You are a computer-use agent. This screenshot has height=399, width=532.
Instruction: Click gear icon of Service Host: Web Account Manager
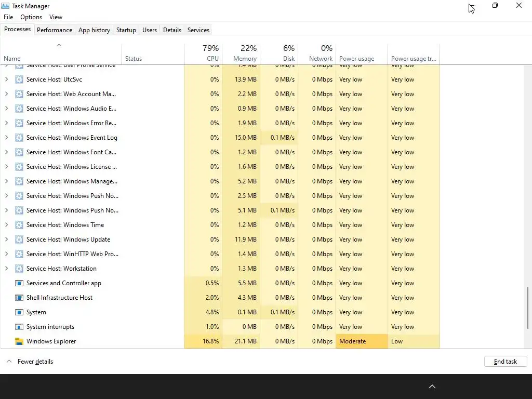point(19,94)
